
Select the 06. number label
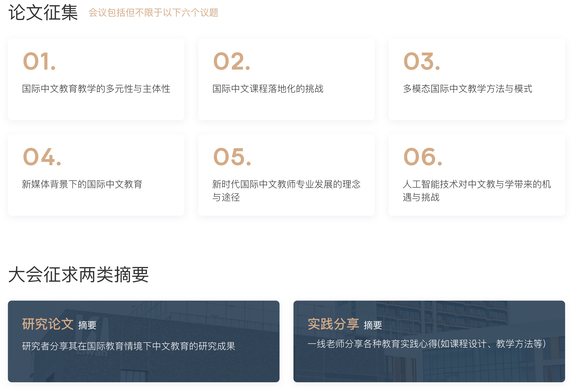tap(423, 157)
